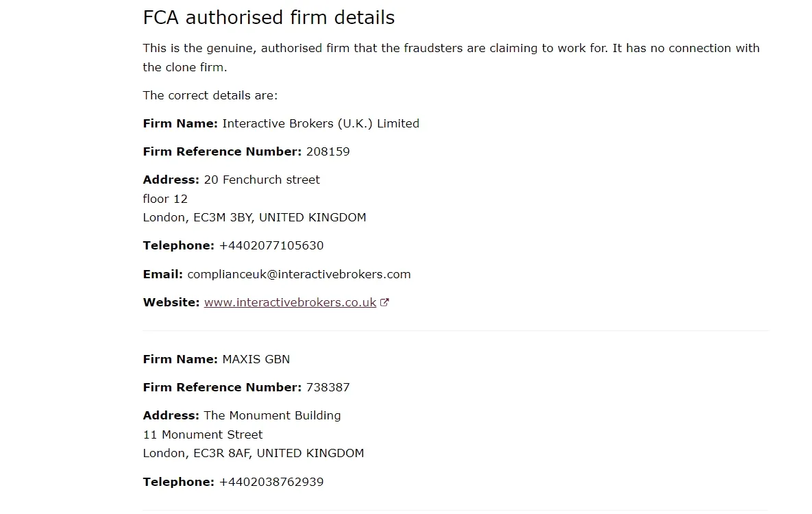Click the 20 Fenchurch street address line

pos(262,180)
